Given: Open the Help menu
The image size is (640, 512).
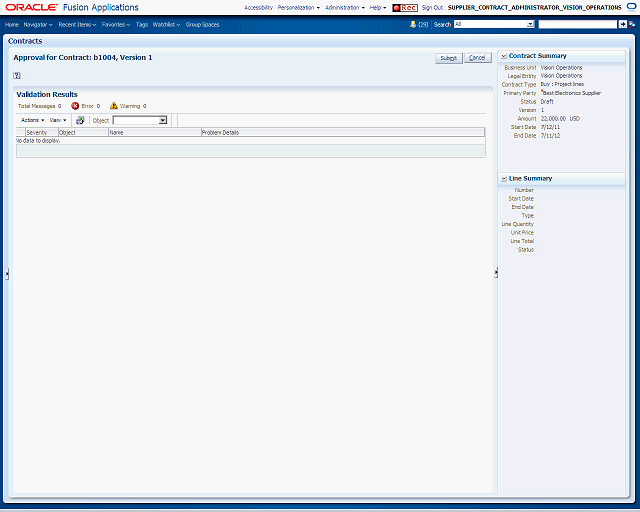Looking at the screenshot, I should click(378, 8).
